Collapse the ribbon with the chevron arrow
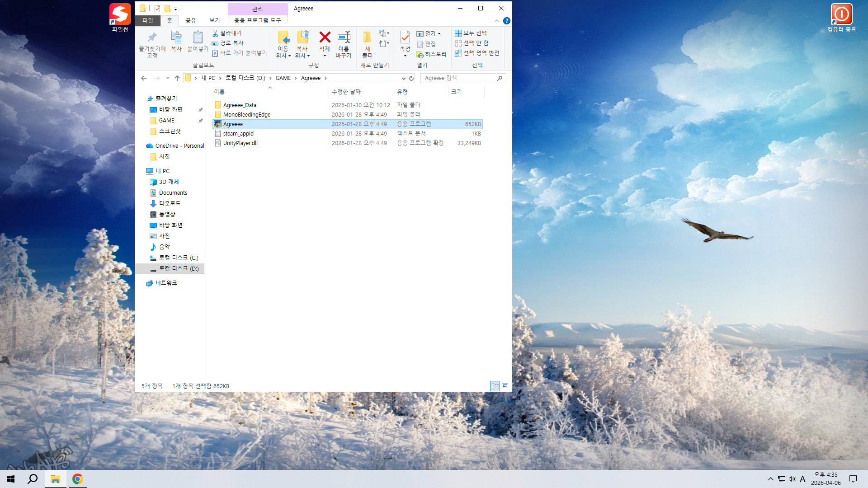The width and height of the screenshot is (868, 488). [497, 21]
